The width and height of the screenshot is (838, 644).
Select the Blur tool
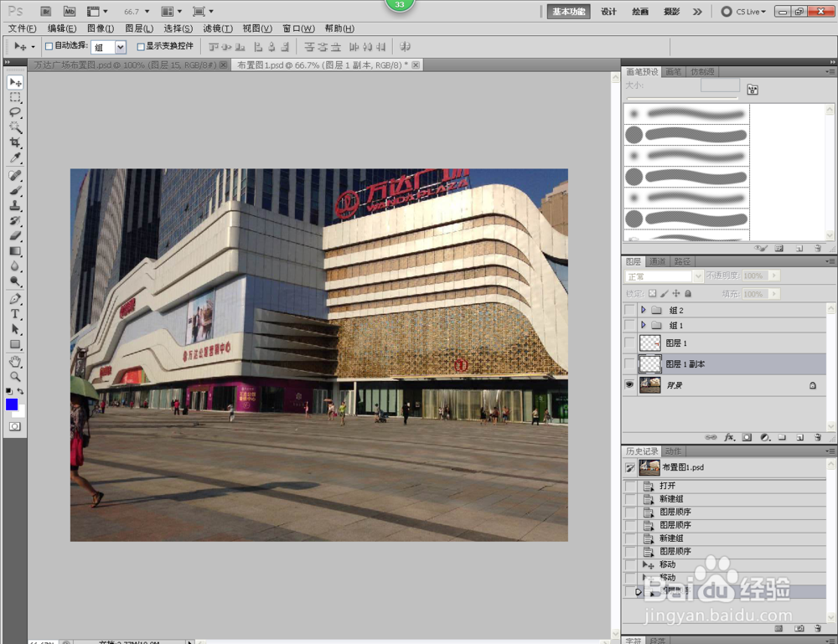[15, 266]
